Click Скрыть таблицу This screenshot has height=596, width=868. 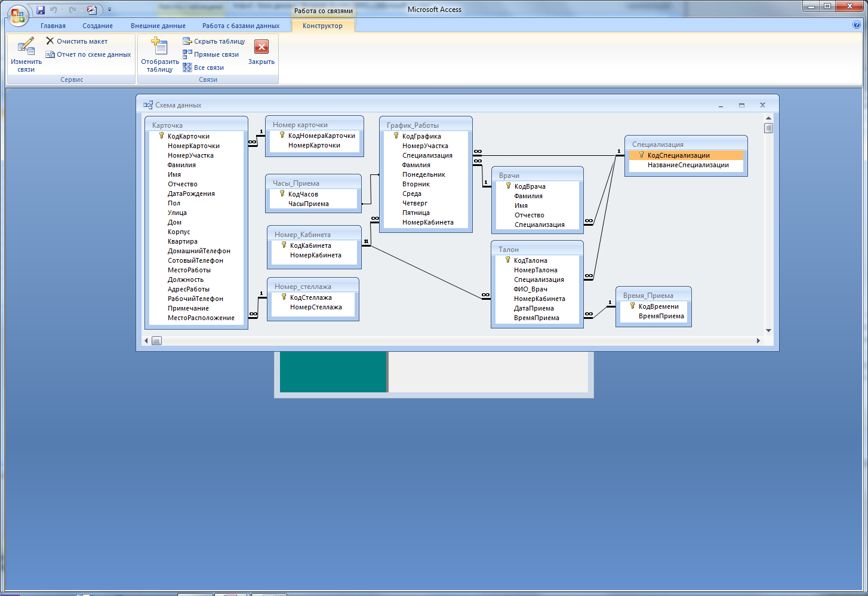[214, 41]
